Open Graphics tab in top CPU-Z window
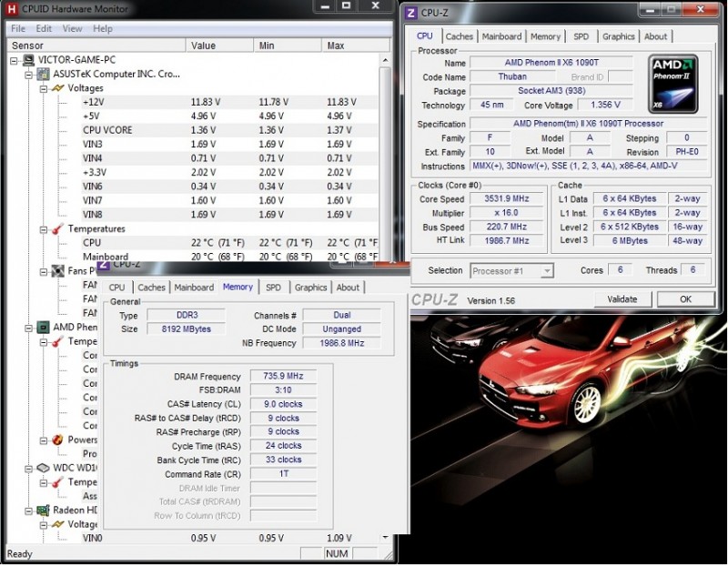Image resolution: width=728 pixels, height=566 pixels. (619, 36)
